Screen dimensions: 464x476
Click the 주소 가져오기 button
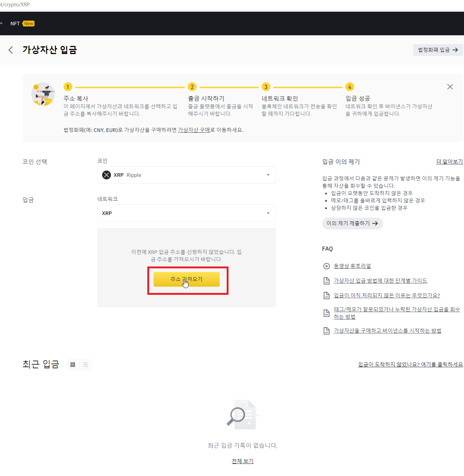pos(187,279)
